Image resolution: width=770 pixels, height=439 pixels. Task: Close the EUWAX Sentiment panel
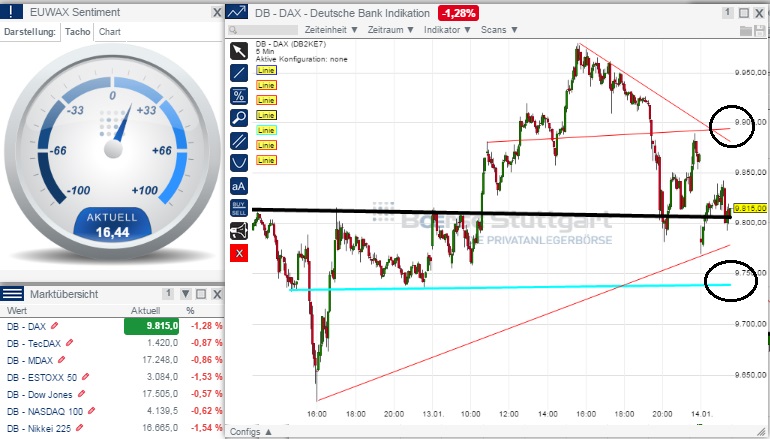point(217,12)
